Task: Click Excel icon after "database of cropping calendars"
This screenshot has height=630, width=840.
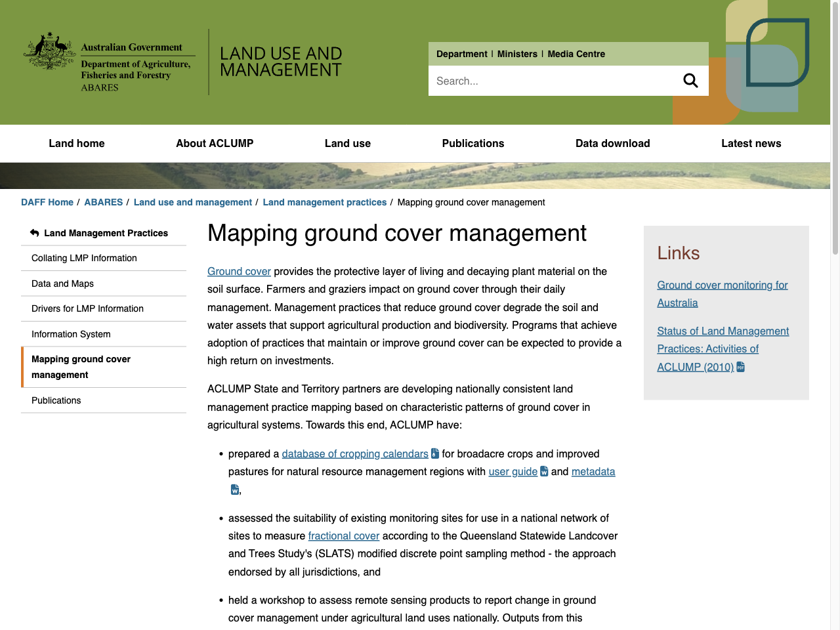Action: coord(435,453)
